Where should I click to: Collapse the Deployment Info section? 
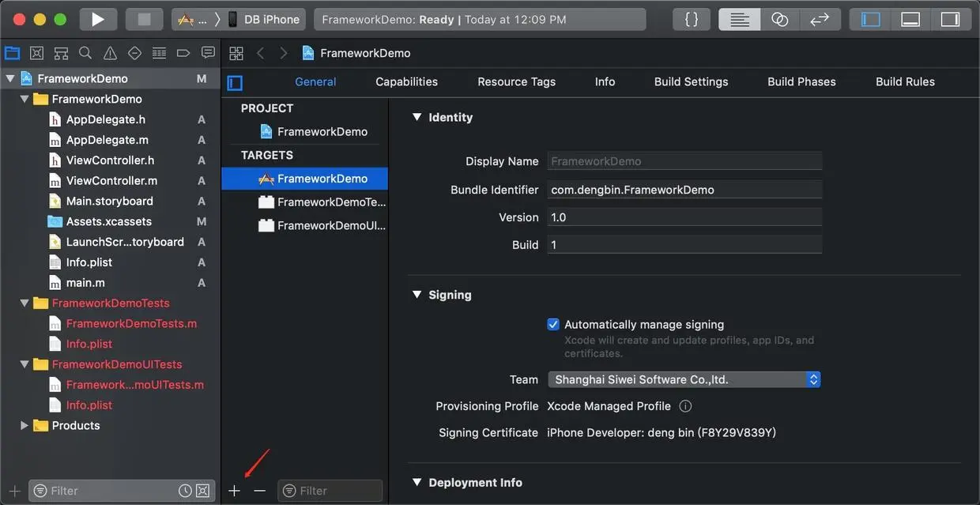pos(417,482)
